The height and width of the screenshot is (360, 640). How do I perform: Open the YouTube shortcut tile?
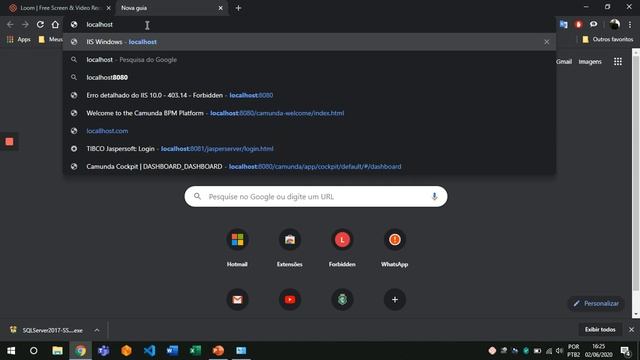[x=290, y=300]
